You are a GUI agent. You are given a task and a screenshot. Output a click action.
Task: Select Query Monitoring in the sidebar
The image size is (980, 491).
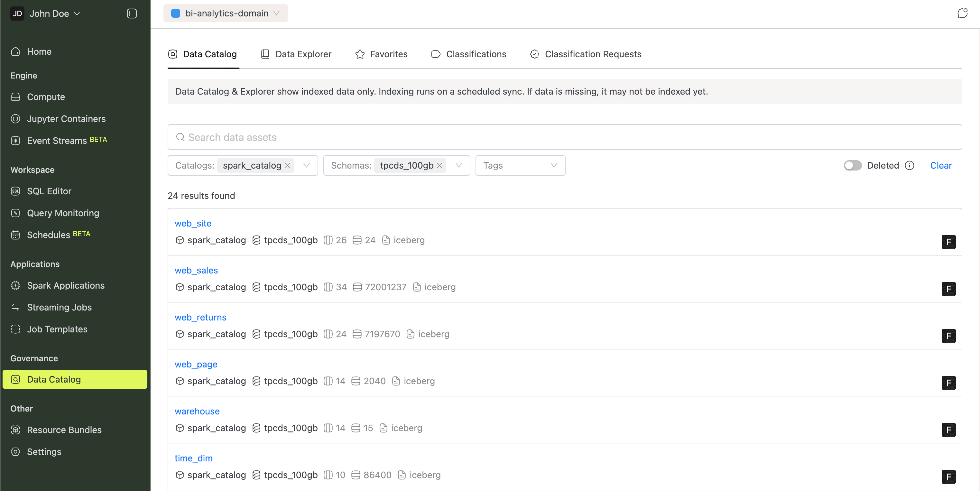(x=63, y=213)
